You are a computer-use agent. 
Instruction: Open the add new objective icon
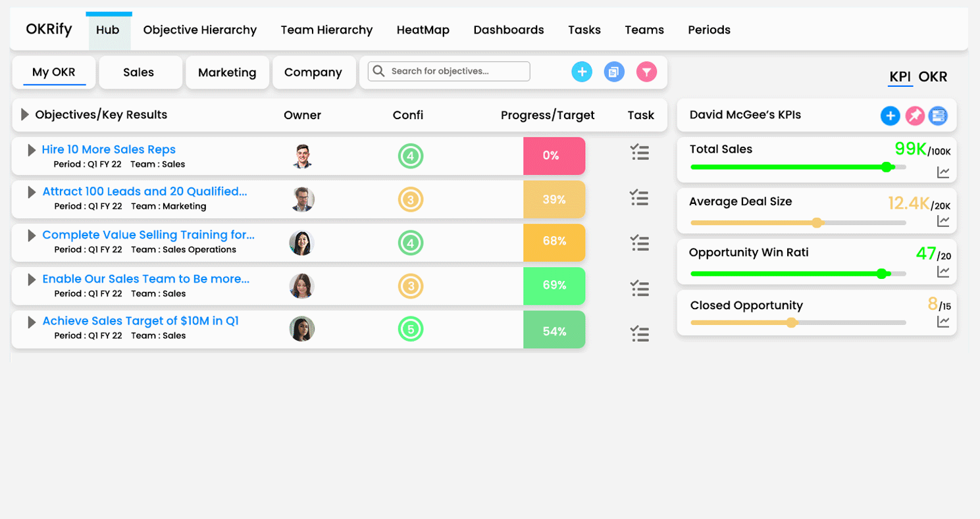(x=582, y=71)
